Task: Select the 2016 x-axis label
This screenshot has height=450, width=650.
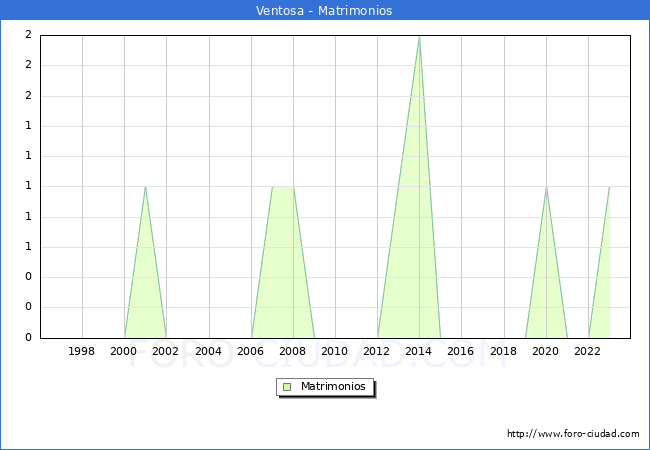Action: (x=461, y=351)
